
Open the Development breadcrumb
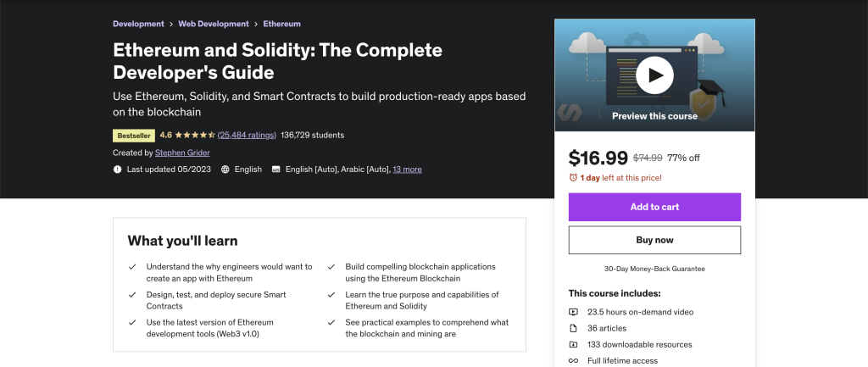[138, 24]
